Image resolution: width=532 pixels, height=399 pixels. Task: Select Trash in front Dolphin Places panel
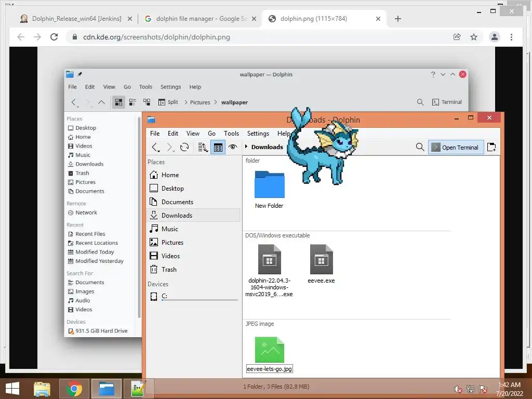(x=193, y=270)
